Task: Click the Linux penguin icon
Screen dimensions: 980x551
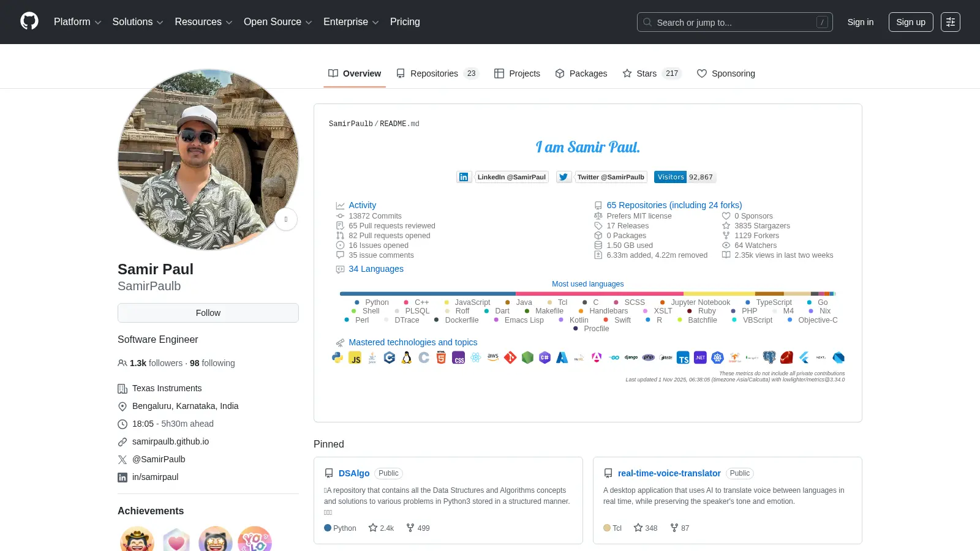Action: tap(406, 358)
